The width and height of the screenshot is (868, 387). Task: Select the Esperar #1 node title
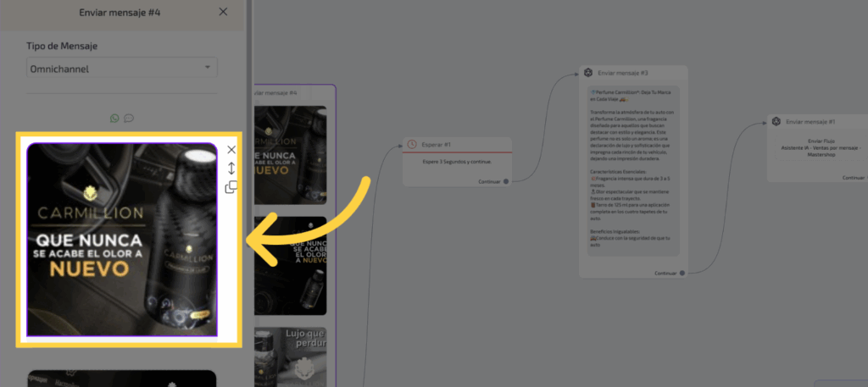(x=436, y=145)
